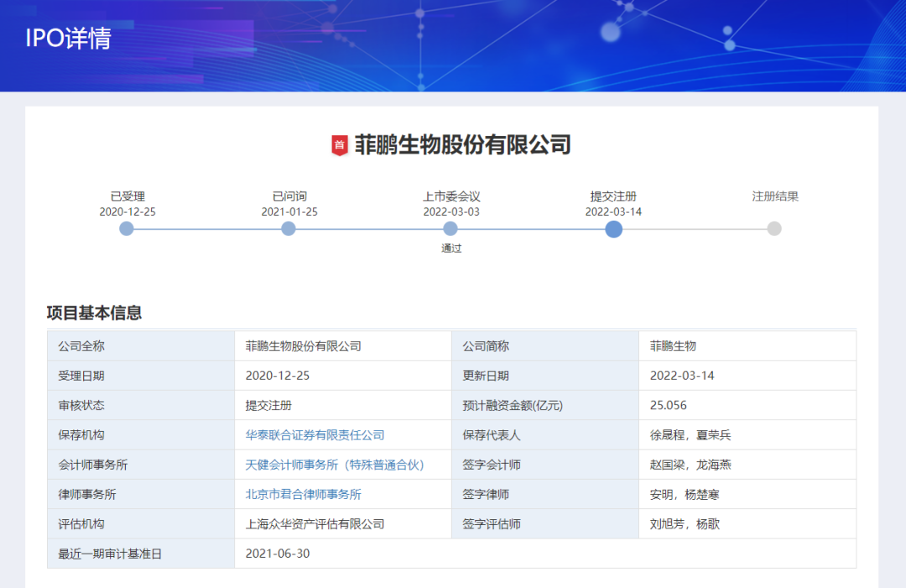Click the 徐晟程，夏荣兵 sponsor representatives cell
906x588 pixels.
point(685,435)
